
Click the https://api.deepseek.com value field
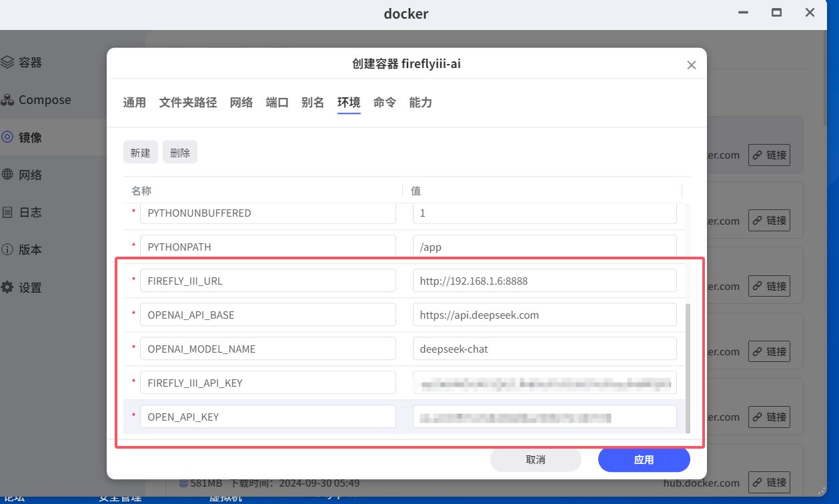545,315
